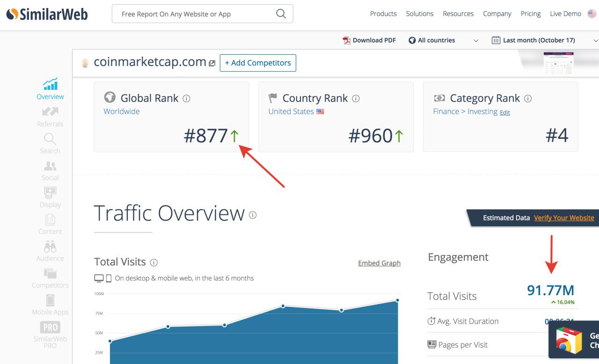
Task: Open coinmarketcap.com external link icon
Action: tap(212, 63)
